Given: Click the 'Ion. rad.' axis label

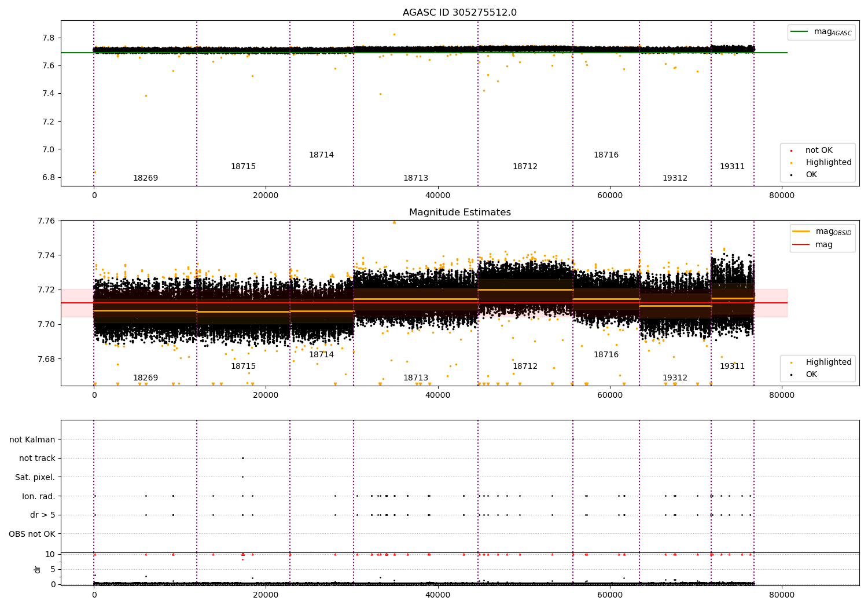Looking at the screenshot, I should coord(39,497).
